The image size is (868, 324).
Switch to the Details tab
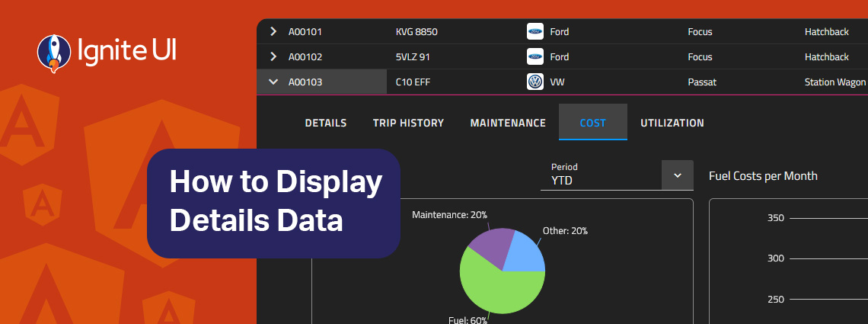pyautogui.click(x=326, y=123)
